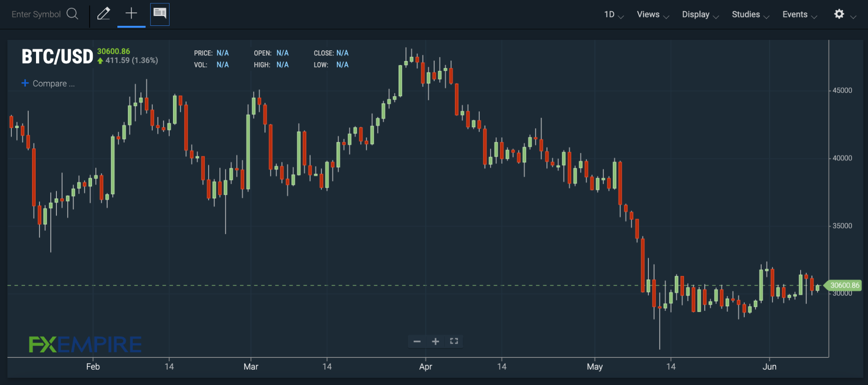Click the May date axis label
The height and width of the screenshot is (385, 868).
coord(595,367)
